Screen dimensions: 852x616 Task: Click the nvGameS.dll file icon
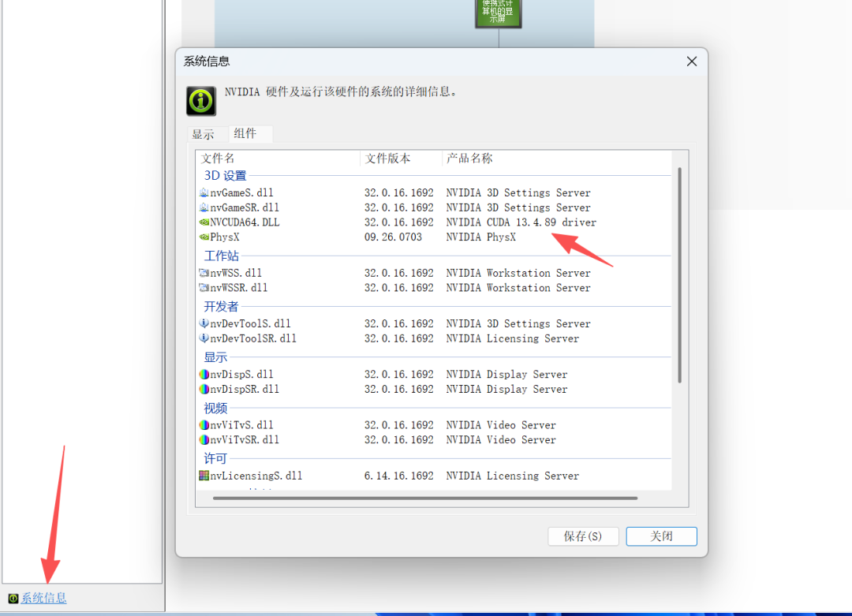pyautogui.click(x=204, y=192)
